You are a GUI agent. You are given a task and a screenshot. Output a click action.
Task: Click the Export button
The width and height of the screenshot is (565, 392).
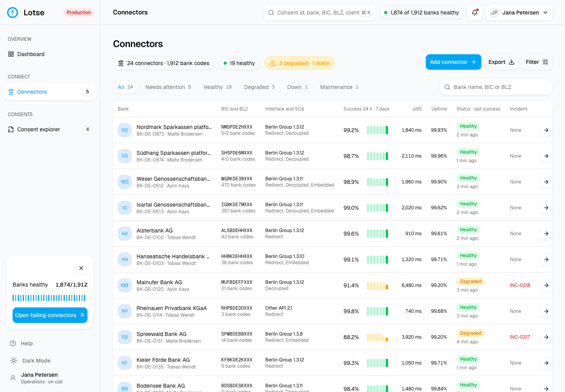pyautogui.click(x=501, y=62)
